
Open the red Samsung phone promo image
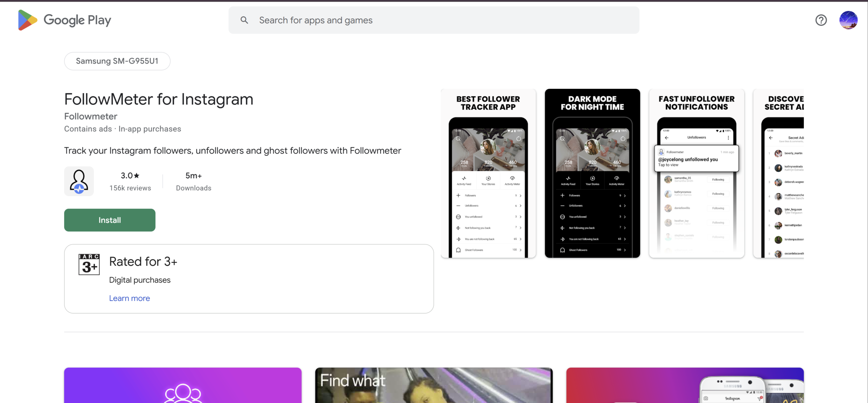pyautogui.click(x=685, y=385)
